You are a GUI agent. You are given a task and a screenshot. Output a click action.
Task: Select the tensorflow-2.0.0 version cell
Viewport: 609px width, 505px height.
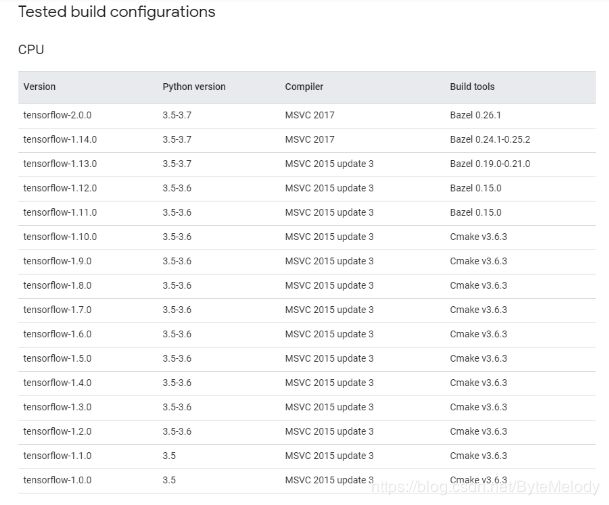57,115
